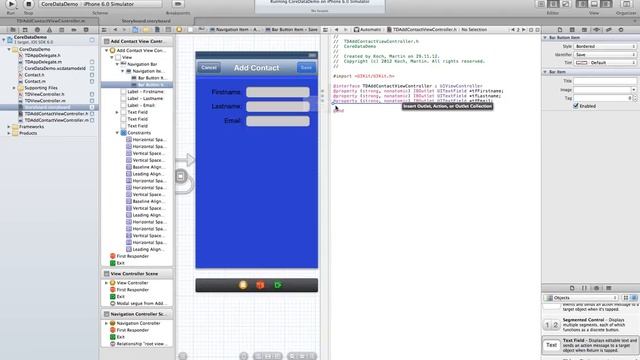
Task: Click the Cancel button on canvas
Action: coord(209,68)
